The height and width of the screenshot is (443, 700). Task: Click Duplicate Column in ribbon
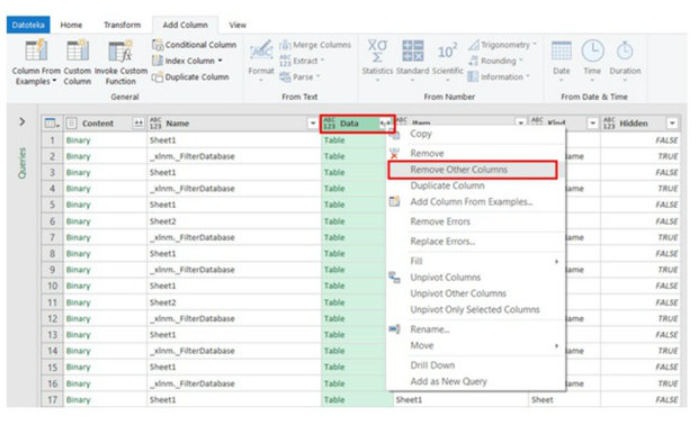[x=191, y=77]
